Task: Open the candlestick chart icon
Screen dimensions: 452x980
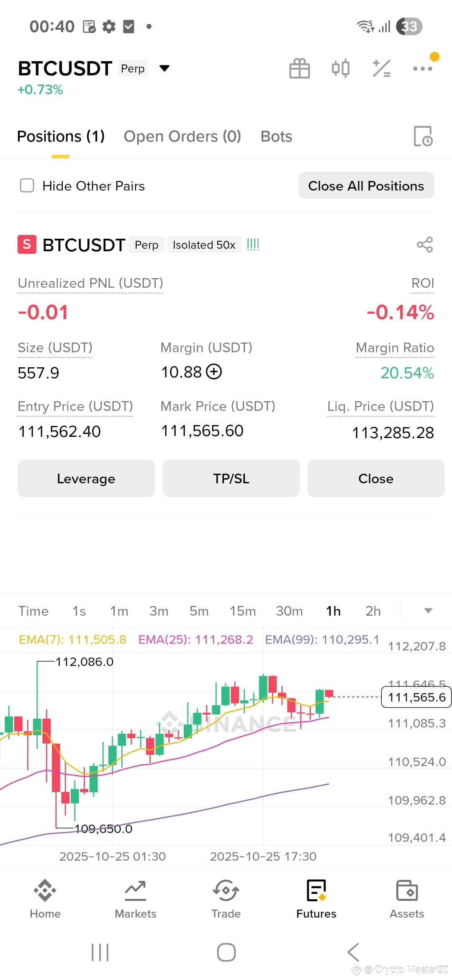Action: (x=340, y=68)
